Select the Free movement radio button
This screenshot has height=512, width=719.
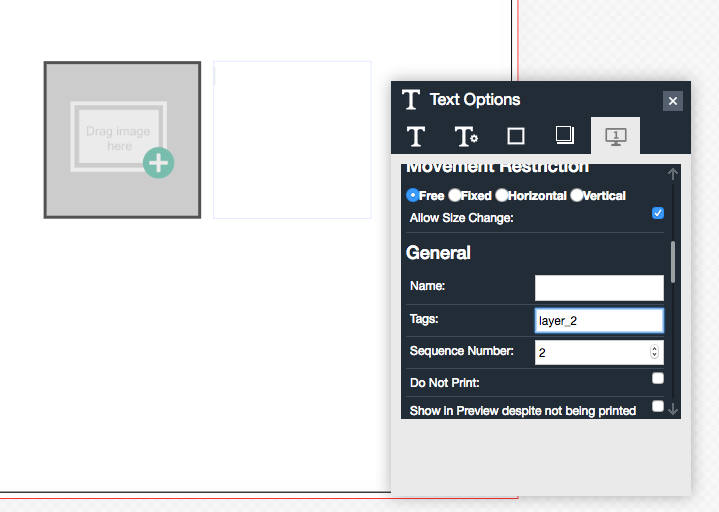click(x=412, y=195)
